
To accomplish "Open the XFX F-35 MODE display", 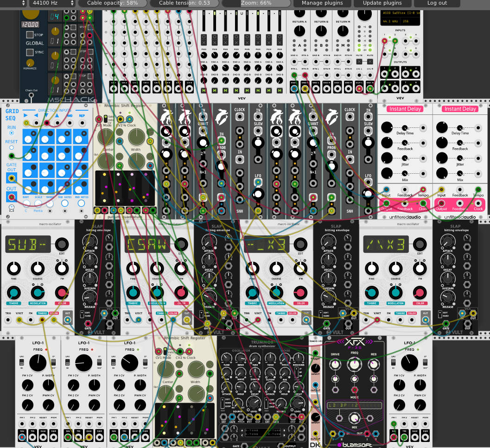I will tap(354, 405).
